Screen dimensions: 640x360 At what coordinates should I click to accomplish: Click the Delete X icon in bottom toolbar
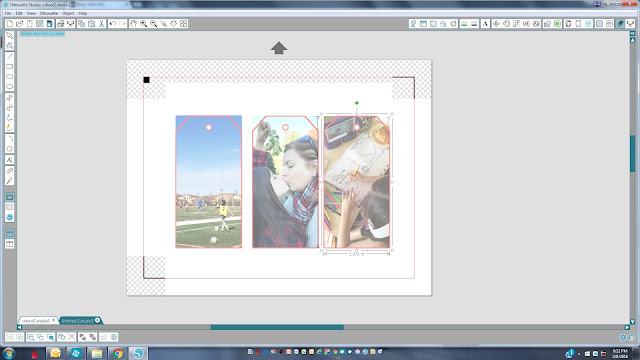click(72, 337)
